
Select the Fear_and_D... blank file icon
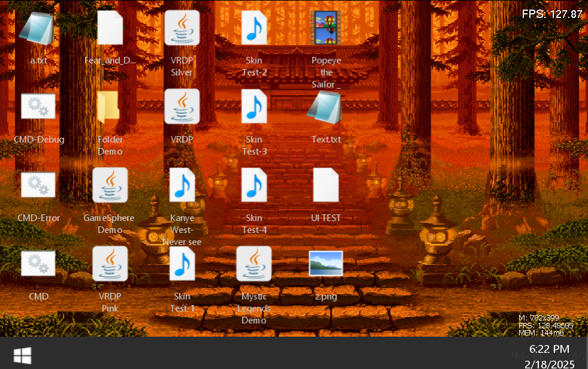point(110,28)
